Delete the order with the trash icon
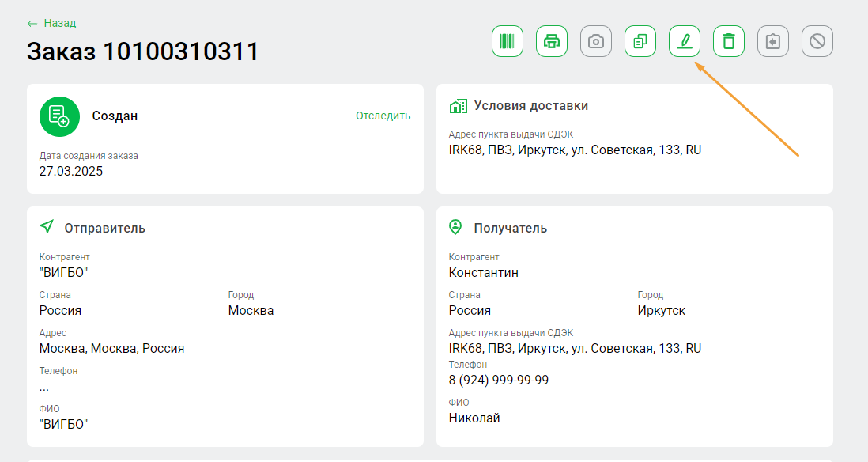The image size is (868, 462). (729, 41)
